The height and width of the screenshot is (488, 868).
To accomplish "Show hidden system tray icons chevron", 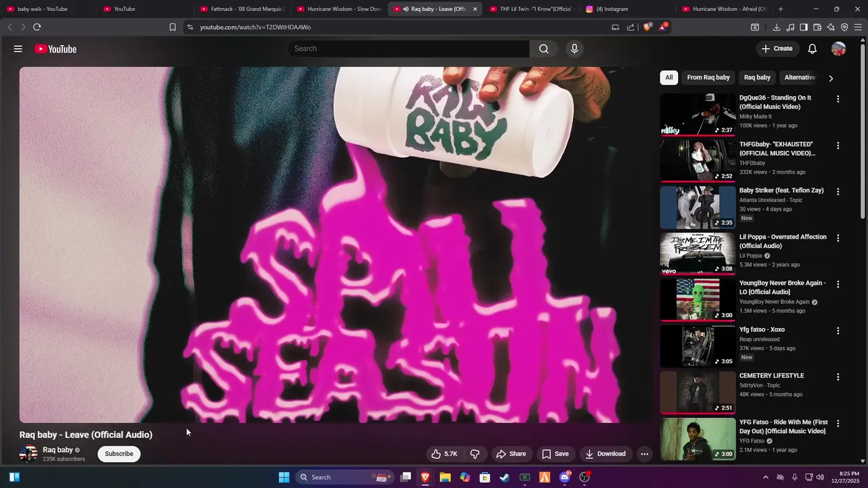I will click(x=766, y=477).
